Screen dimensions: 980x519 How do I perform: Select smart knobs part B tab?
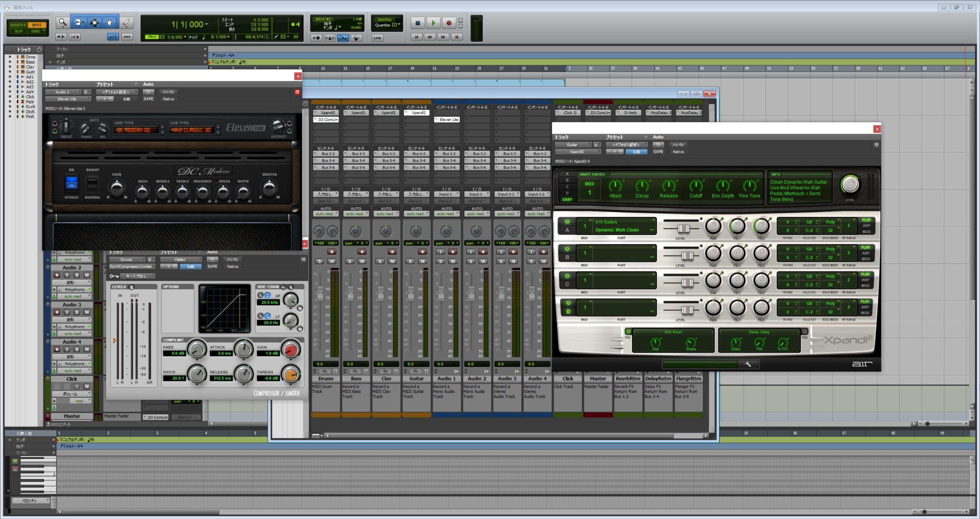coord(567,180)
